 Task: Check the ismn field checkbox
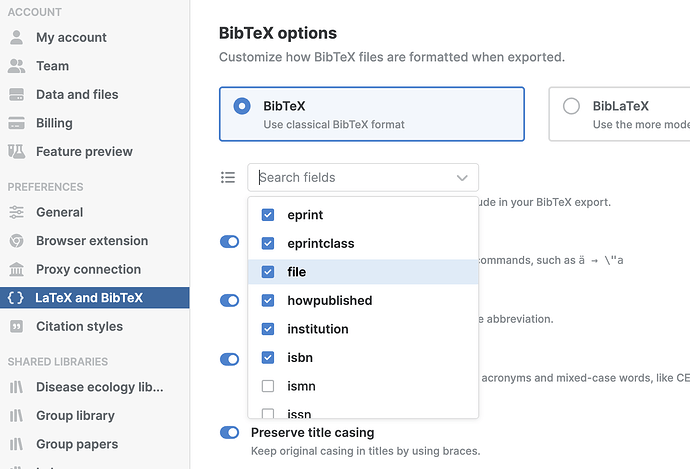click(268, 386)
